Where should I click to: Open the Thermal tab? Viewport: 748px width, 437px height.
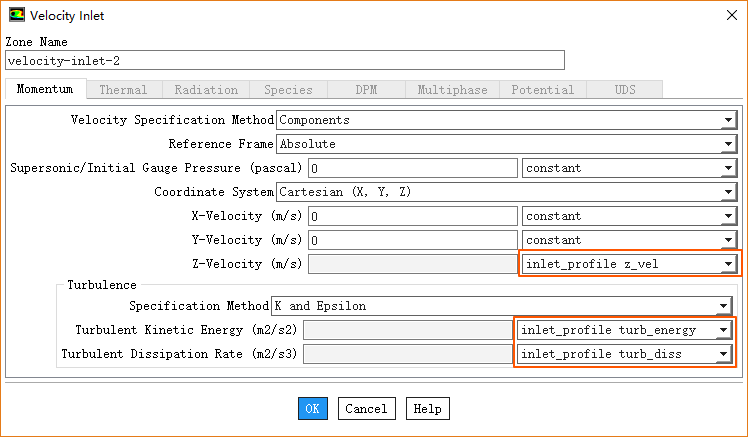pos(123,90)
